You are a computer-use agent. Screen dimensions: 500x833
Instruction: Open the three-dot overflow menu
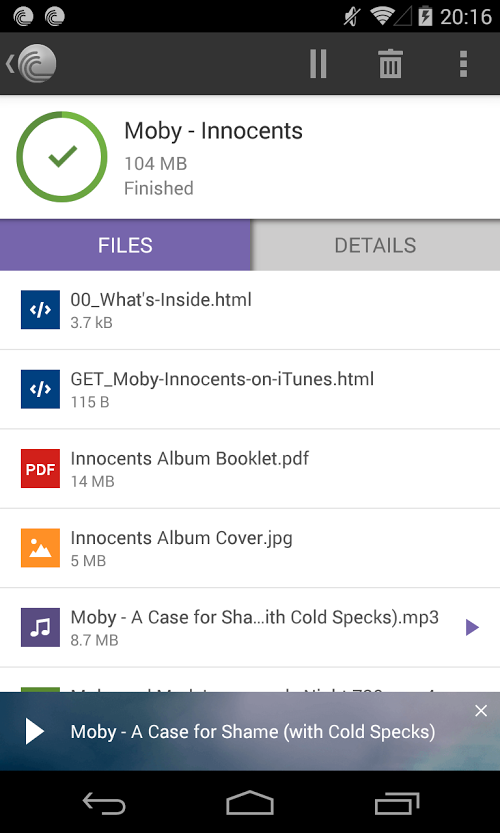(463, 64)
